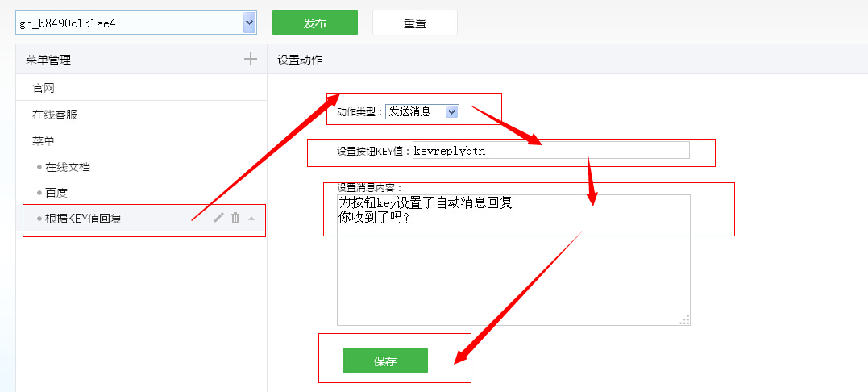Click the pencil edit icon on 根据KEY值回复
The height and width of the screenshot is (392, 868).
click(218, 218)
